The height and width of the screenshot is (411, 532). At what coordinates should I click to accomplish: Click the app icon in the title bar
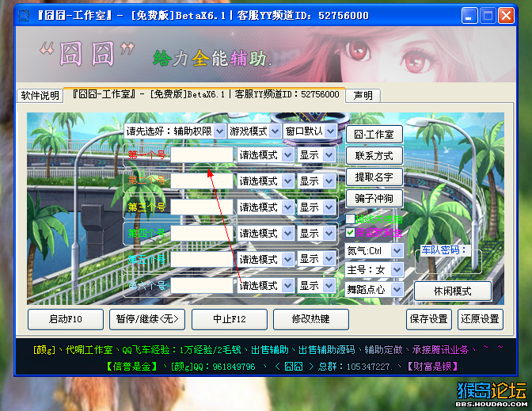pyautogui.click(x=24, y=16)
